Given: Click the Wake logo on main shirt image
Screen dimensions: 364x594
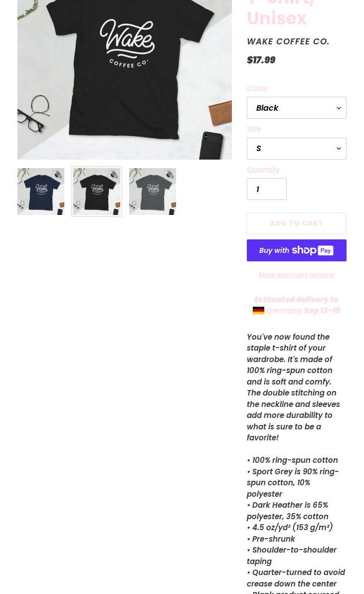Looking at the screenshot, I should click(127, 43).
